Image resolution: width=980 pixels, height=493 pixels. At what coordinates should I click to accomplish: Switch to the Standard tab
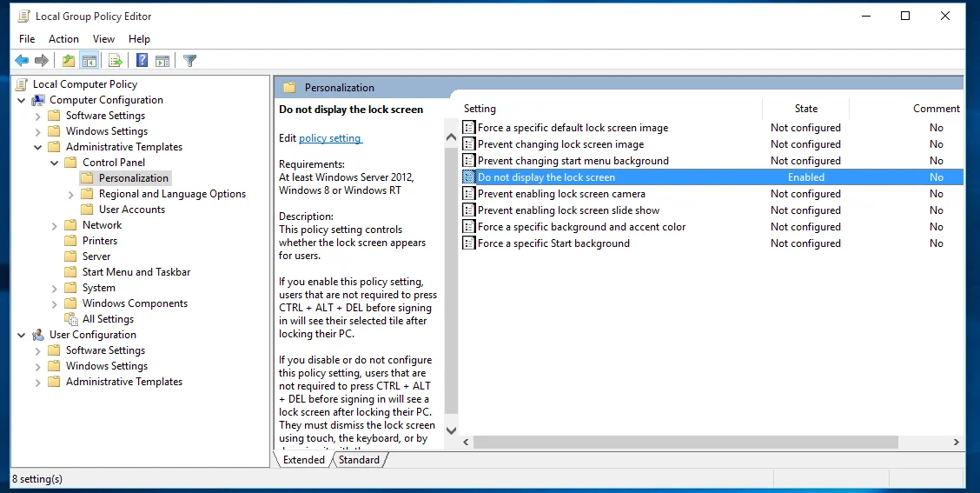tap(359, 460)
